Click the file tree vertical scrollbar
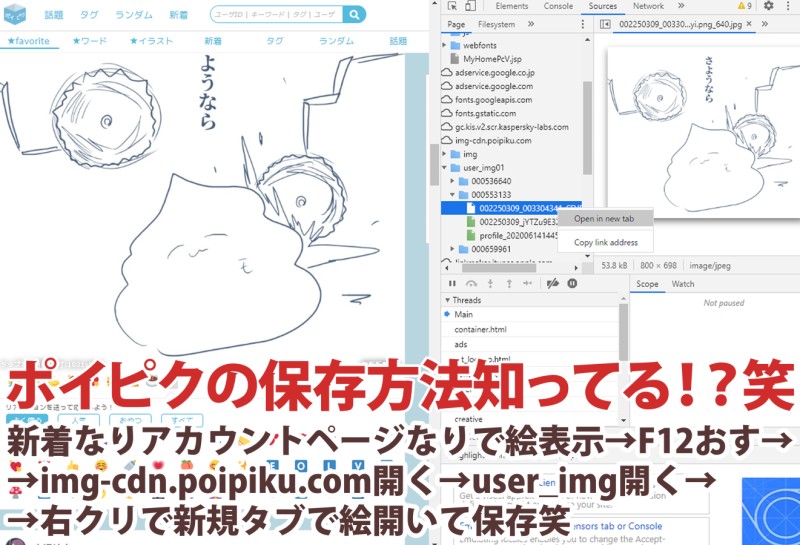This screenshot has height=545, width=800. [x=587, y=128]
